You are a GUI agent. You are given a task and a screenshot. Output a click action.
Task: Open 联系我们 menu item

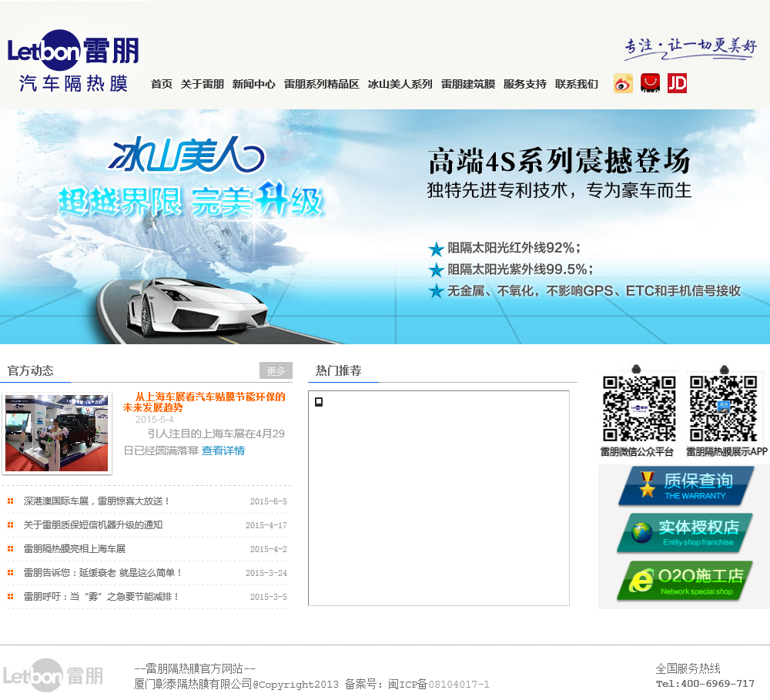pos(577,84)
